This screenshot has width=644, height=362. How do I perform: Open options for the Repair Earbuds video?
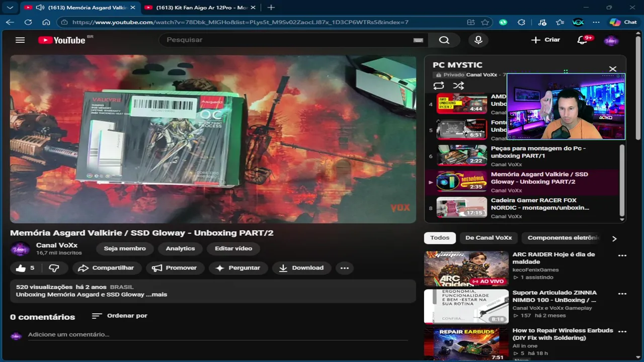click(x=622, y=332)
